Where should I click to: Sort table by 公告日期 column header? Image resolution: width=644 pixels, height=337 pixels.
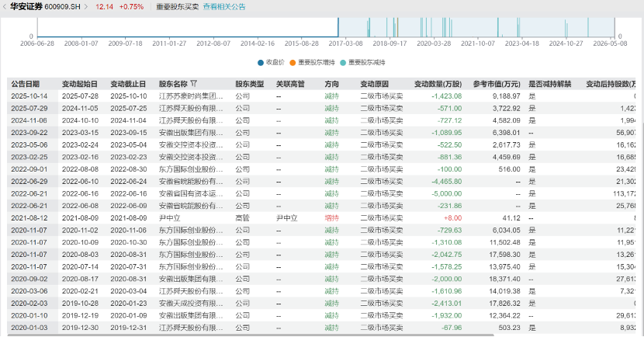click(x=26, y=84)
